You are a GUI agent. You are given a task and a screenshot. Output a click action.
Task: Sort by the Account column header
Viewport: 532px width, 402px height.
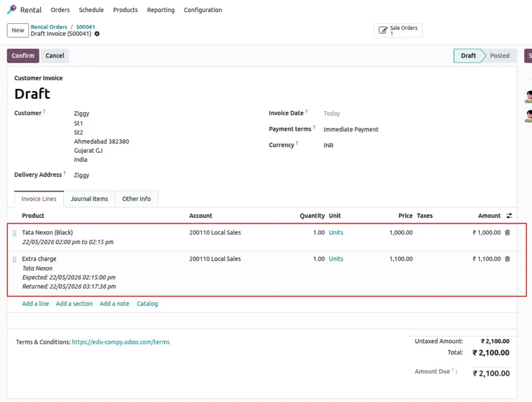[x=201, y=216]
